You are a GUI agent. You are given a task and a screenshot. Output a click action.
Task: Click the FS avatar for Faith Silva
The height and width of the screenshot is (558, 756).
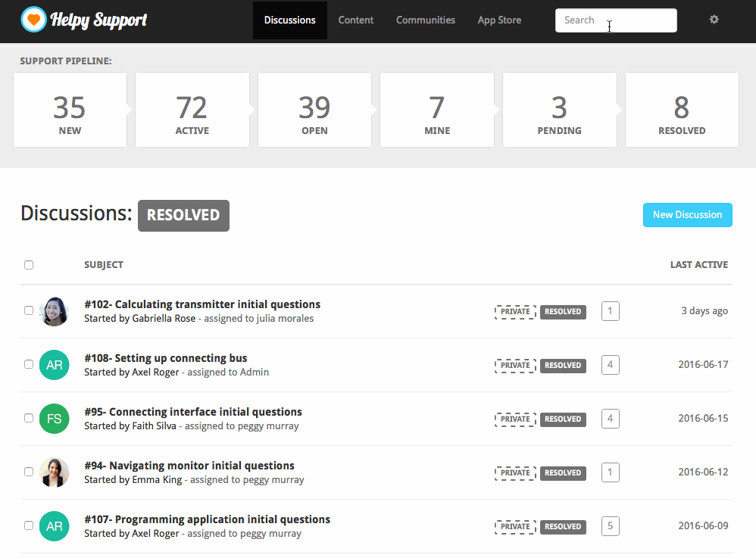54,419
